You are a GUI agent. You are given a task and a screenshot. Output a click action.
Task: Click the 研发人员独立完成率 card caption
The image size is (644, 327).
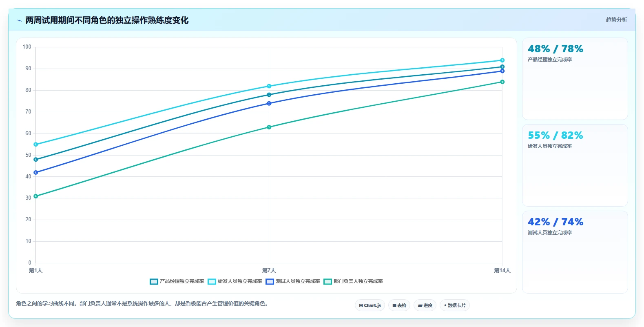pos(549,146)
